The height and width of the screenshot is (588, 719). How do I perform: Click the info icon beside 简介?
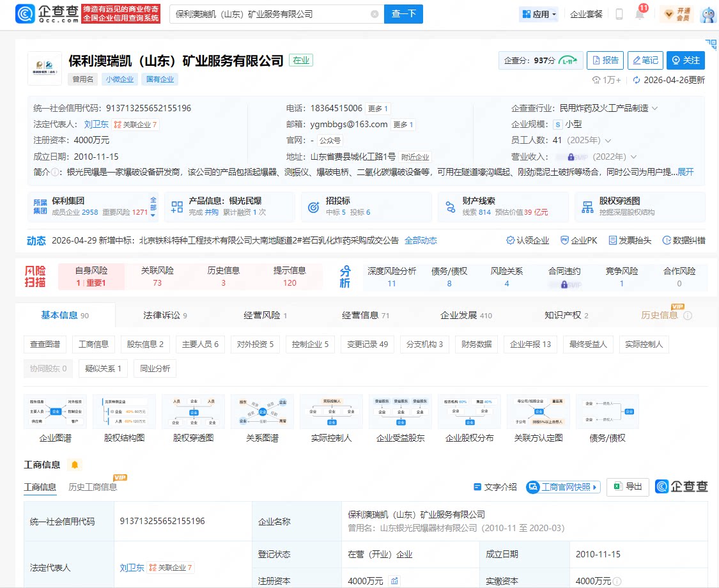pyautogui.click(x=55, y=172)
